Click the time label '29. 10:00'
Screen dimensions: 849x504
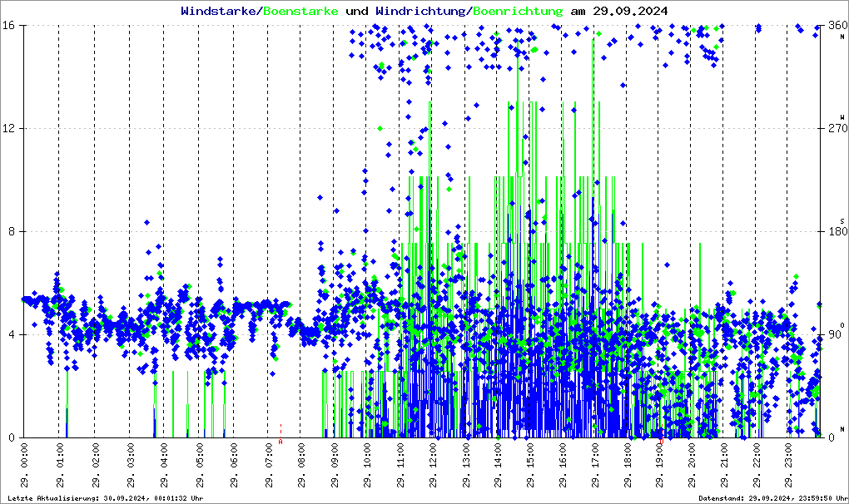click(x=367, y=465)
